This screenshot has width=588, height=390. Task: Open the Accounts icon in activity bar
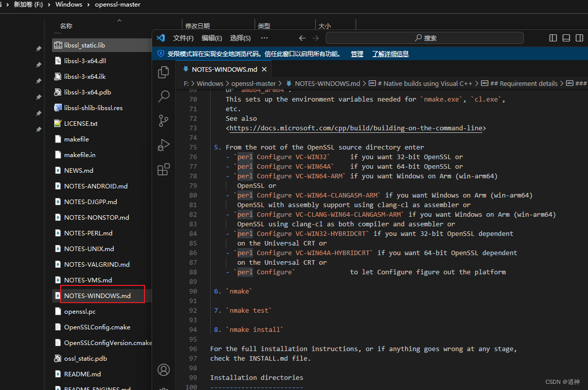(164, 370)
